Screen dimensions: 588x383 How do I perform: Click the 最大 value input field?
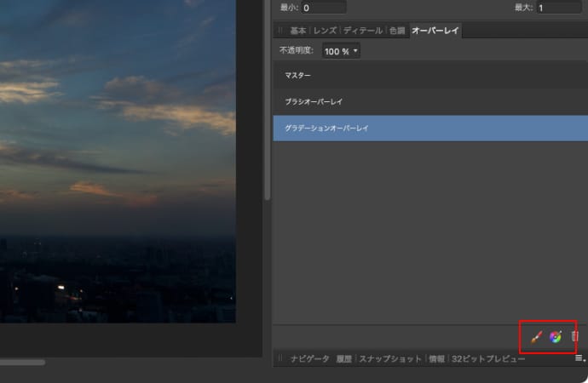point(560,8)
